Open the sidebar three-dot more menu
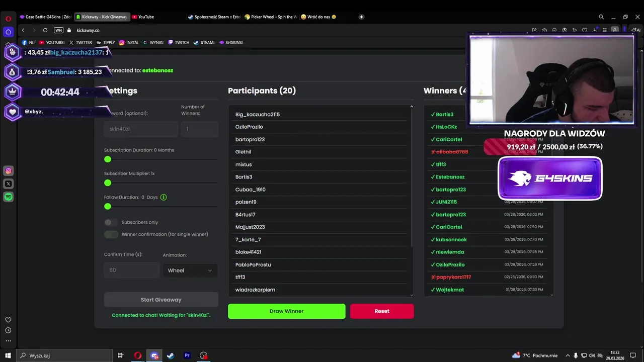The image size is (644, 362). coord(8,340)
